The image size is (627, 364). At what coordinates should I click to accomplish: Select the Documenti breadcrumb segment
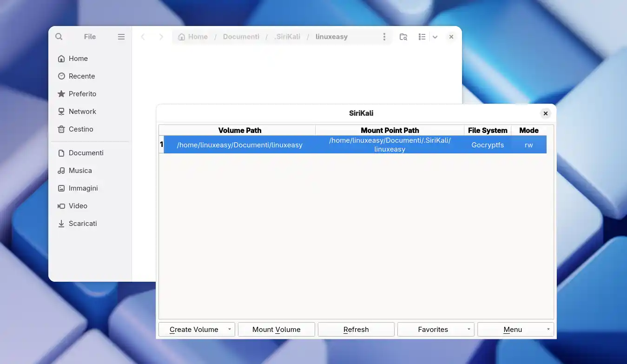click(x=241, y=37)
